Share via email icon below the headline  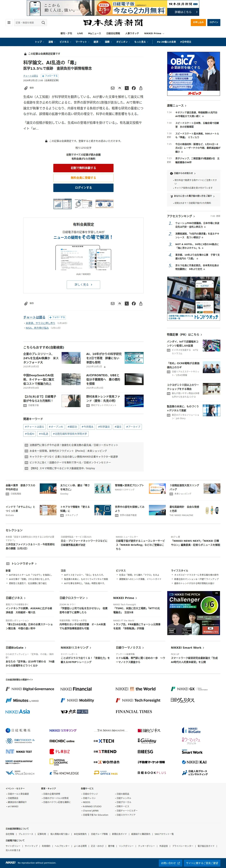pos(112,88)
